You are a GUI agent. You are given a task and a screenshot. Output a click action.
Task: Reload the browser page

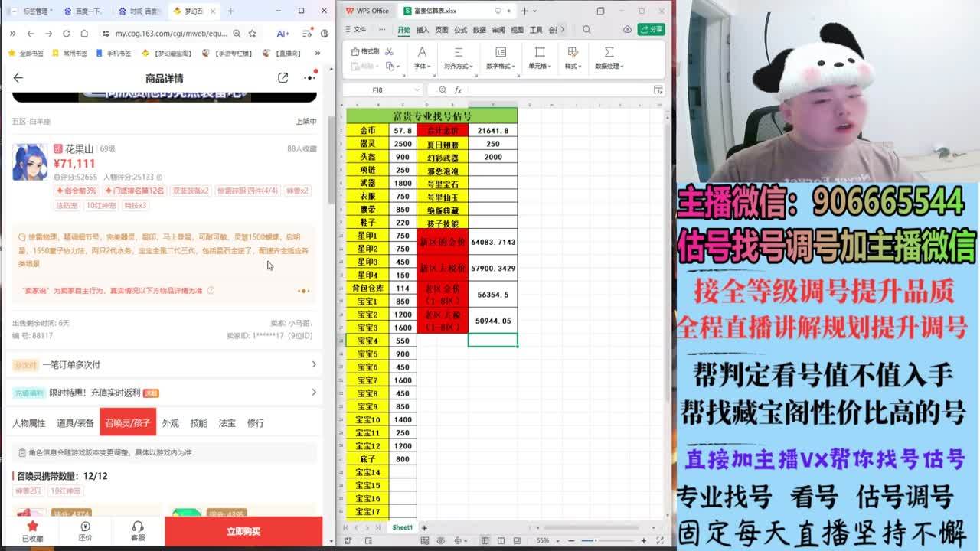tap(67, 34)
